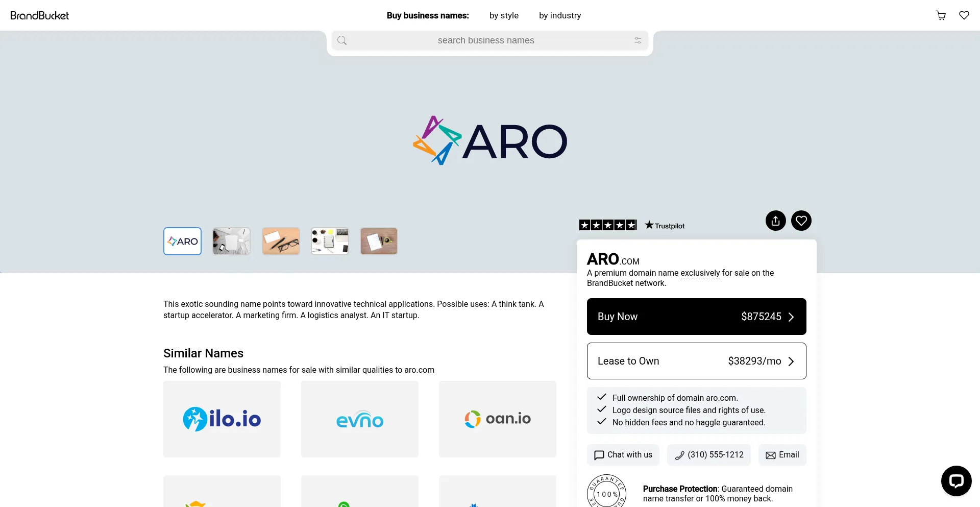
Task: Open the live chat bubble widget
Action: coord(956,480)
